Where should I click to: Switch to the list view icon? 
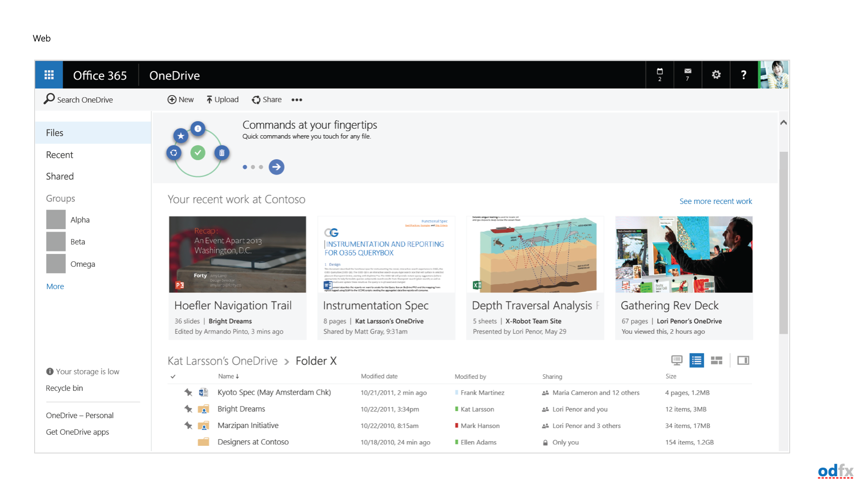tap(697, 361)
